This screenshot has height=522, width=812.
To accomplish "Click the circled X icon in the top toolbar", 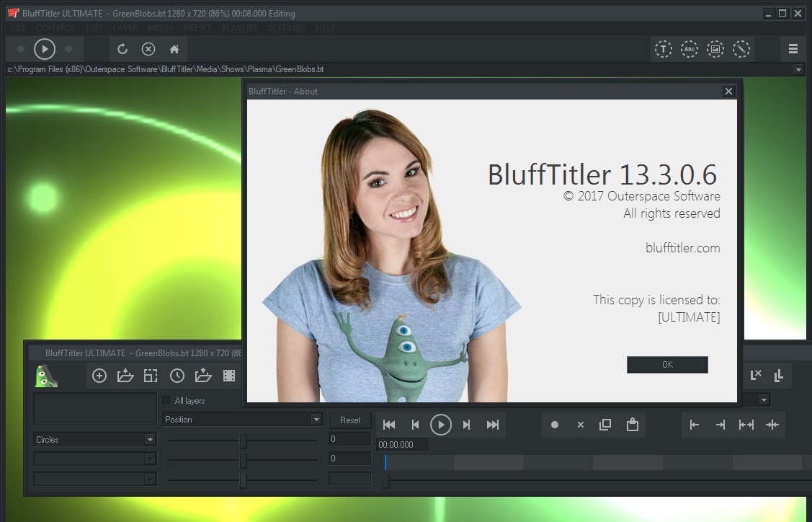I will 148,49.
